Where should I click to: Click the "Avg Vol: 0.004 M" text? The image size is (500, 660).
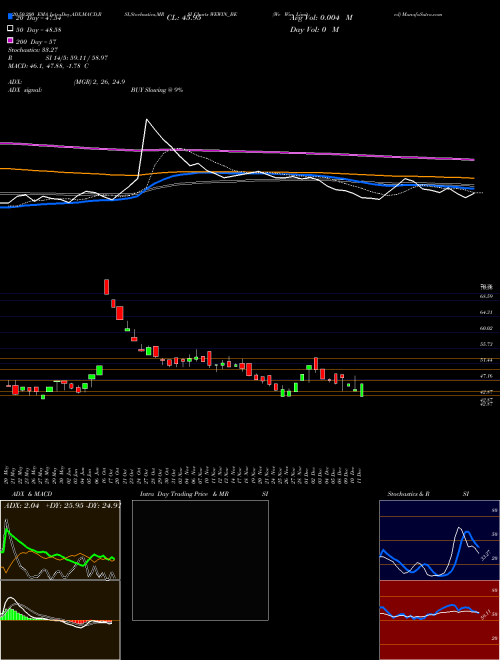pyautogui.click(x=321, y=18)
